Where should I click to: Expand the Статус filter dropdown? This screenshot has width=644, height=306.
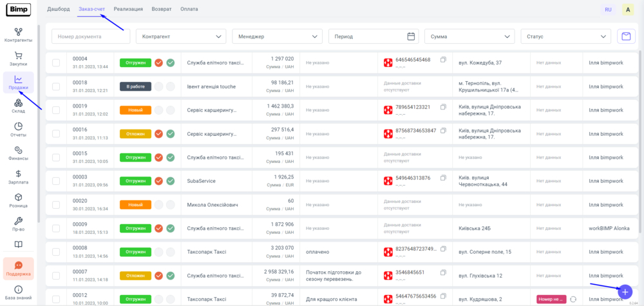(565, 37)
